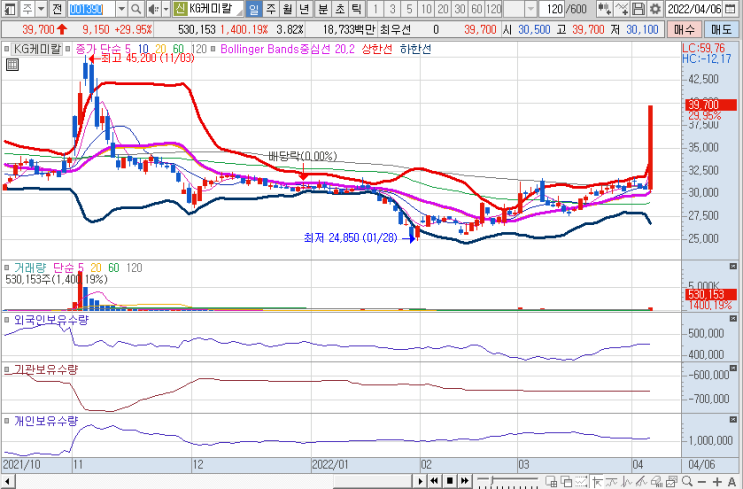The image size is (743, 489).
Task: Click the search magnifier next to stock code
Action: coord(136,9)
